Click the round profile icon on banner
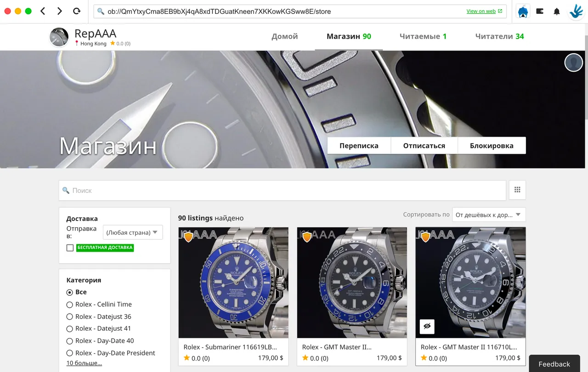This screenshot has width=588, height=372. click(573, 62)
